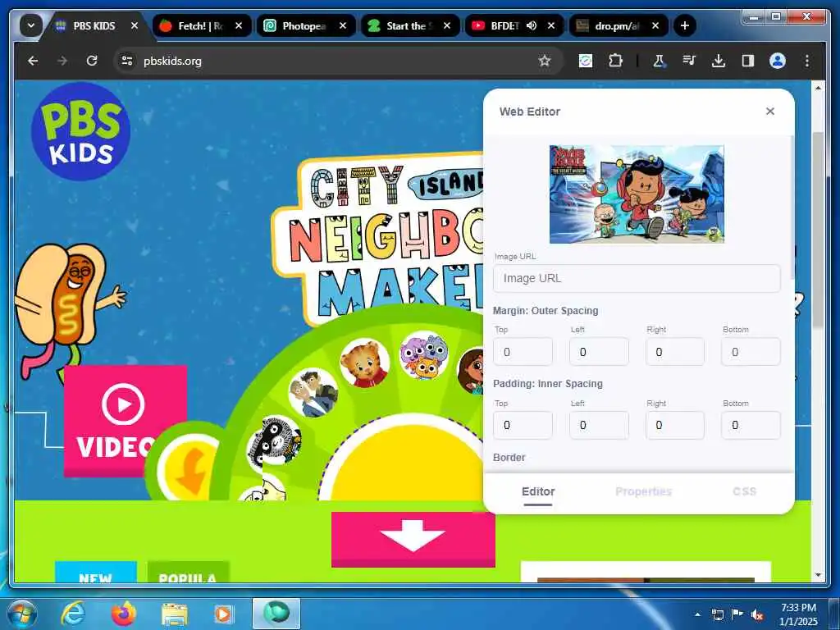840x630 pixels.
Task: Select the POPULAR tab on the page
Action: tap(188, 572)
